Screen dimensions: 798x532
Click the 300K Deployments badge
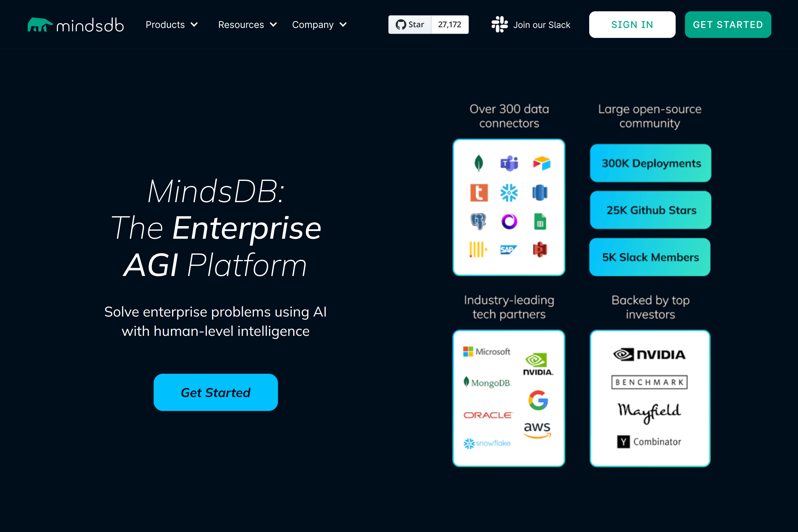click(x=650, y=163)
